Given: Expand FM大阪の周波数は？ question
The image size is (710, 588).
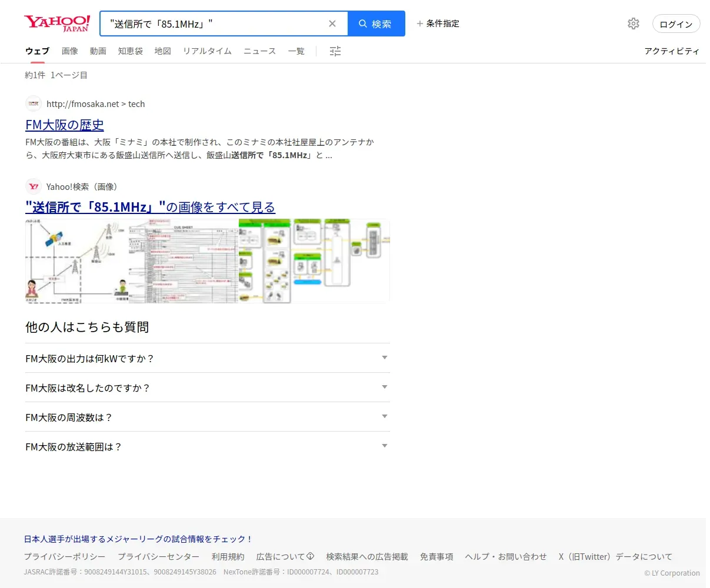Looking at the screenshot, I should tap(208, 417).
